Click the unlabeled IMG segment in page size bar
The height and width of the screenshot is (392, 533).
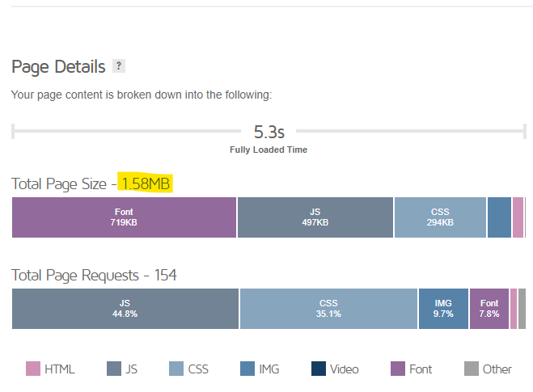click(x=499, y=217)
